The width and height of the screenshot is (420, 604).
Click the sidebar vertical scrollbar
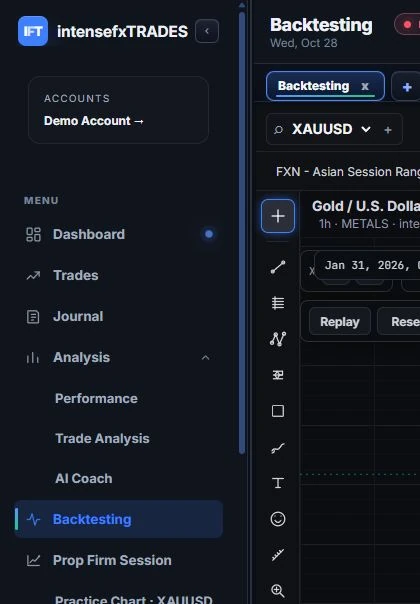[x=242, y=233]
